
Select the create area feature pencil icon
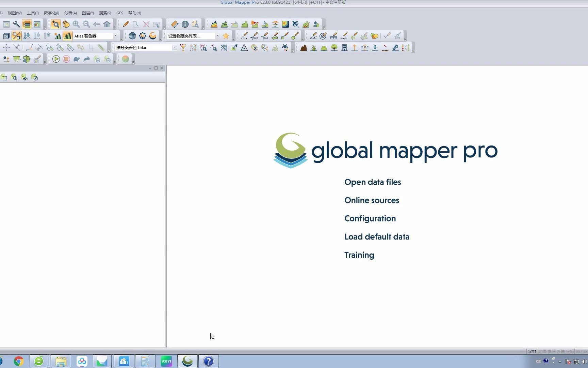(275, 36)
